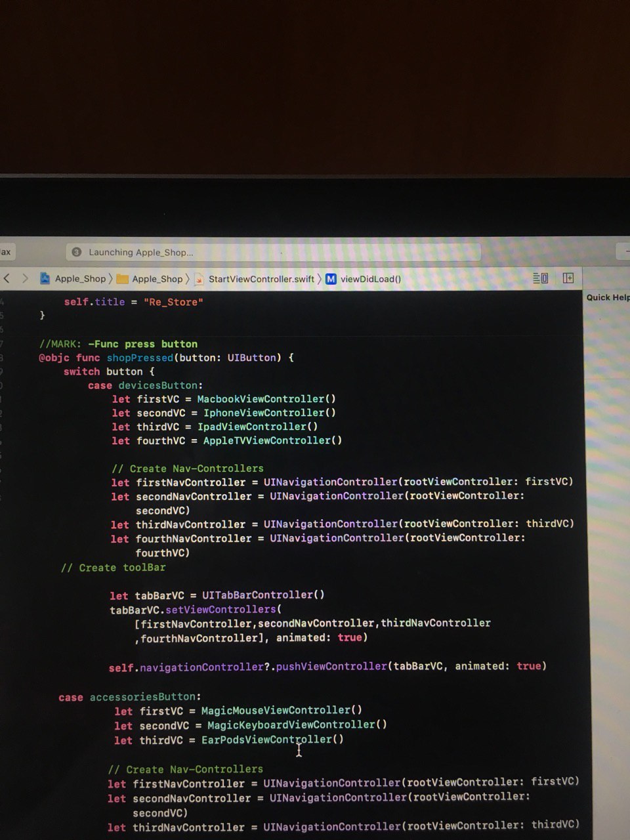Click MagicMouseViewController() in code
Viewport: 630px width, 840px height.
[282, 711]
